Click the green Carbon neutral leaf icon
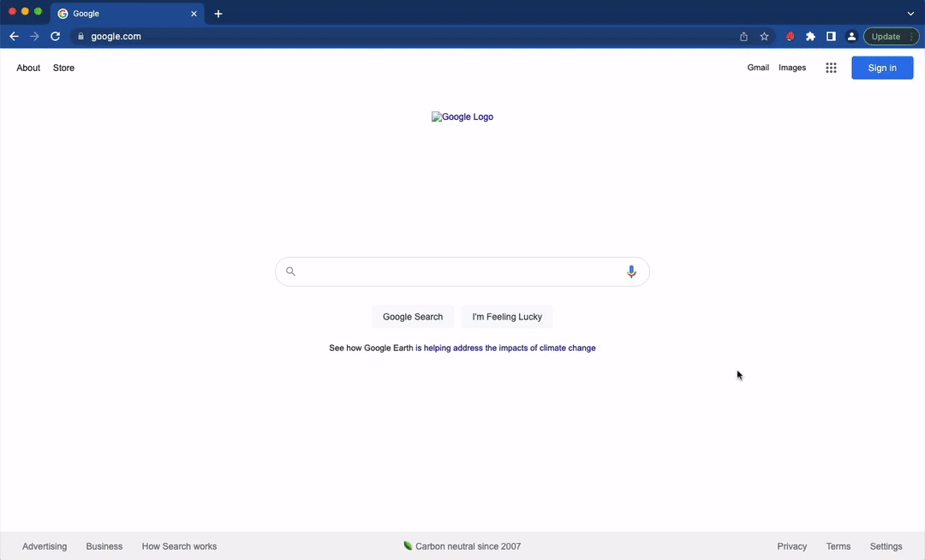Image resolution: width=925 pixels, height=560 pixels. 408,545
